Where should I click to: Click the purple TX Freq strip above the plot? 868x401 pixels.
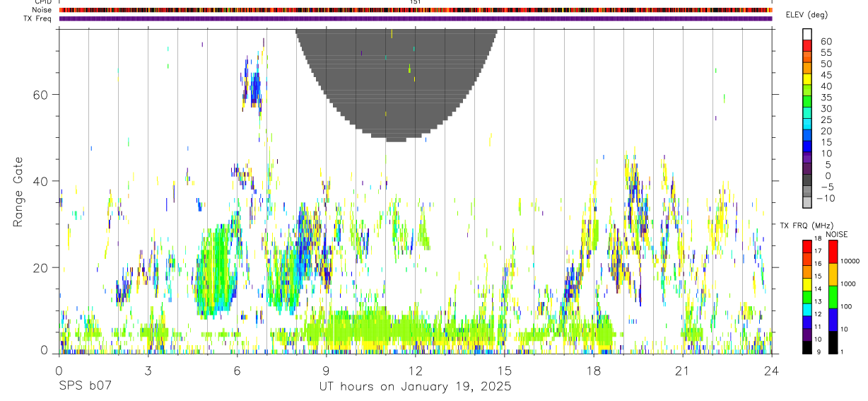tap(415, 18)
